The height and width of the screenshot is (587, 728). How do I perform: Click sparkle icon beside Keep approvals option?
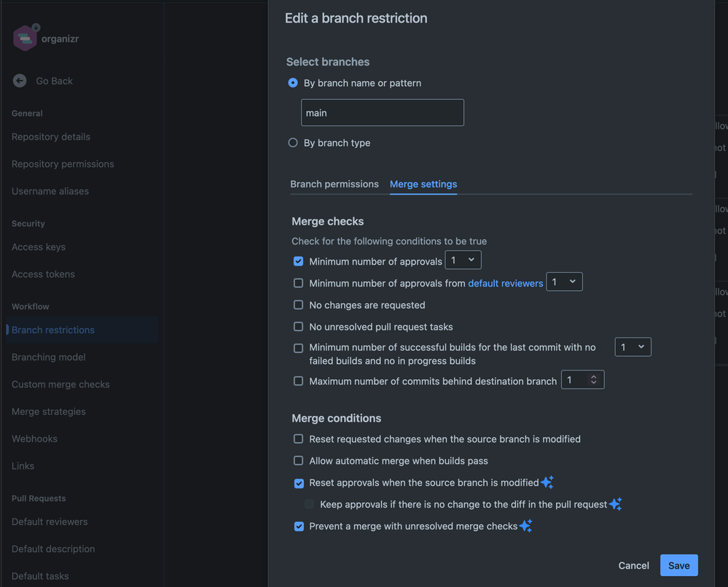(x=615, y=504)
